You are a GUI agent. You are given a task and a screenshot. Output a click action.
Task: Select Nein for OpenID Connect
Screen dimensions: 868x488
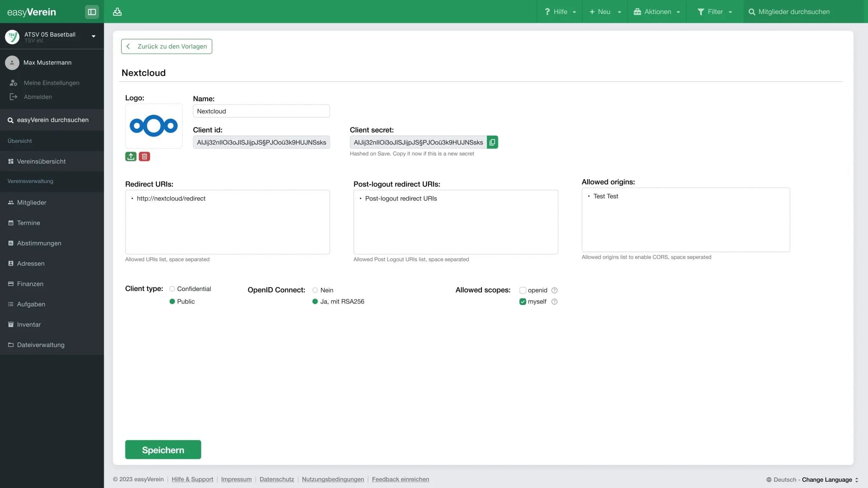[x=315, y=290]
